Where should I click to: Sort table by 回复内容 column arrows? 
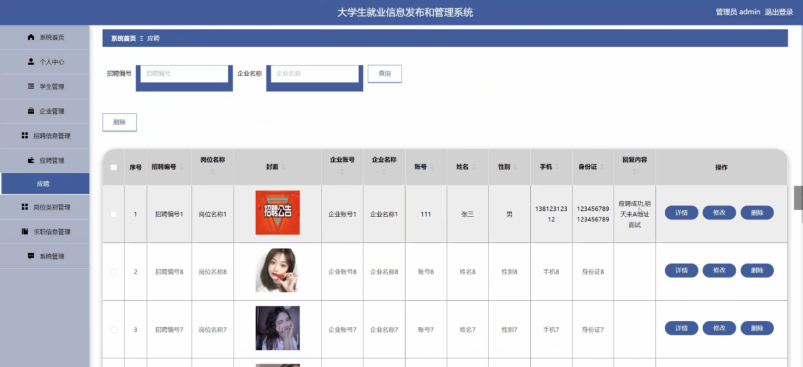[635, 171]
